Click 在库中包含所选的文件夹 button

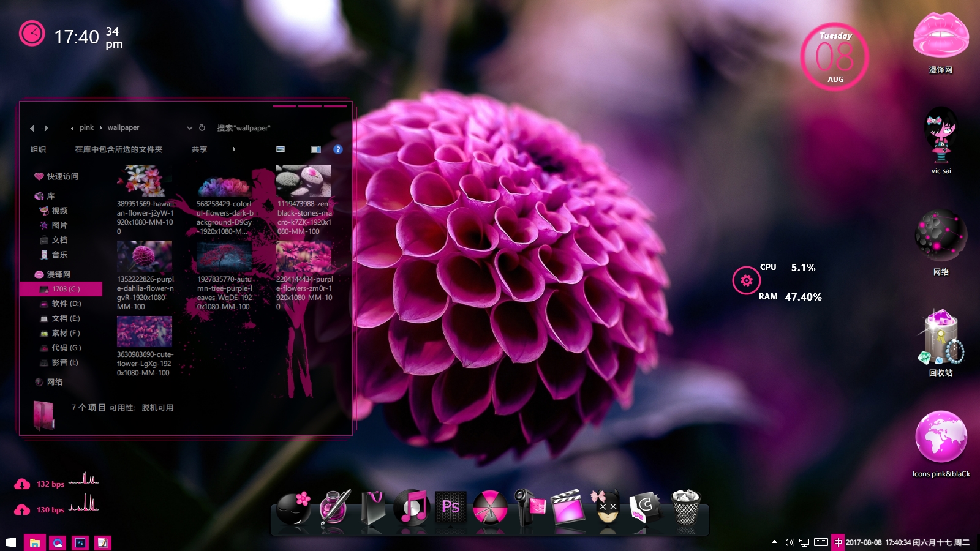click(x=119, y=149)
